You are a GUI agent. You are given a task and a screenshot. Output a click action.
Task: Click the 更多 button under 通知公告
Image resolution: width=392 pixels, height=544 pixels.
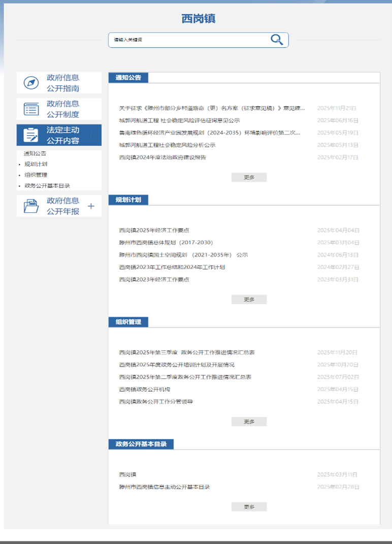coord(249,177)
